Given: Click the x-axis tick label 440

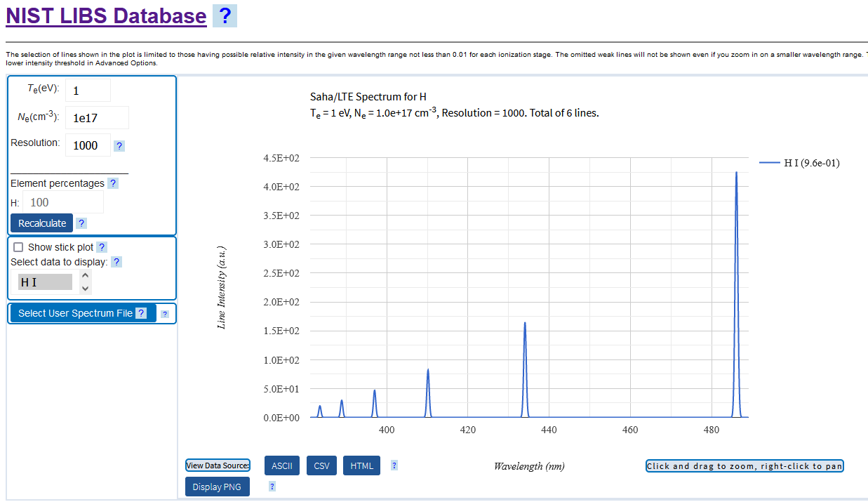Looking at the screenshot, I should click(x=549, y=430).
